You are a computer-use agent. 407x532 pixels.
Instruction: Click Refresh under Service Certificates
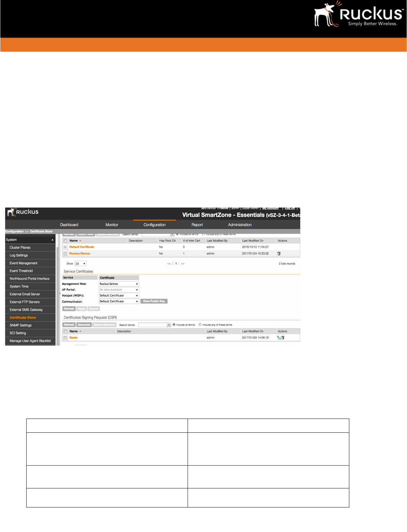69,309
